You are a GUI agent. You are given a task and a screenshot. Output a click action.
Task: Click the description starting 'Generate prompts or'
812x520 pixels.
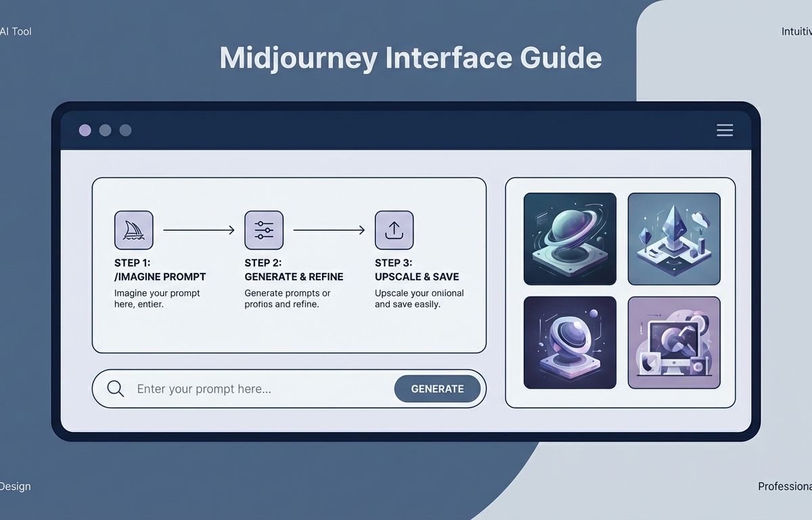[x=288, y=299]
